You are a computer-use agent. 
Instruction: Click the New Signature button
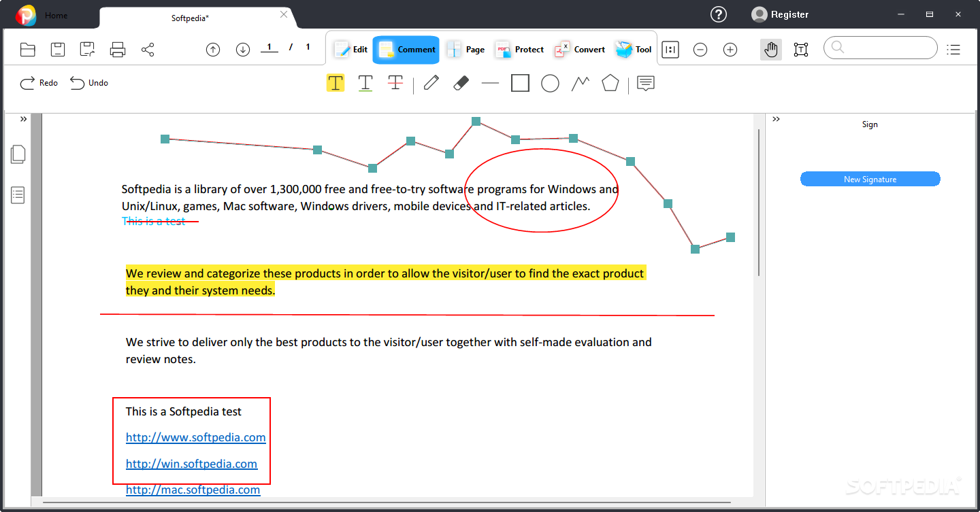click(x=870, y=180)
